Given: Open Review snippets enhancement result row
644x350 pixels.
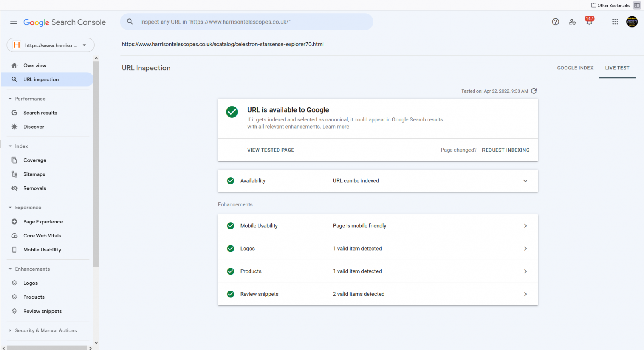Looking at the screenshot, I should coord(378,294).
